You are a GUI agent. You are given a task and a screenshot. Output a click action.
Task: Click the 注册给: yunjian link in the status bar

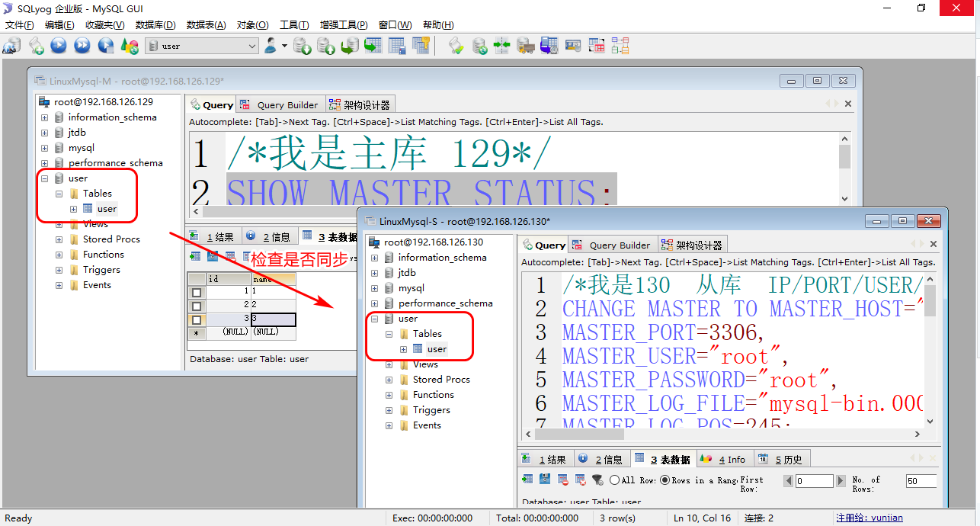pos(869,518)
